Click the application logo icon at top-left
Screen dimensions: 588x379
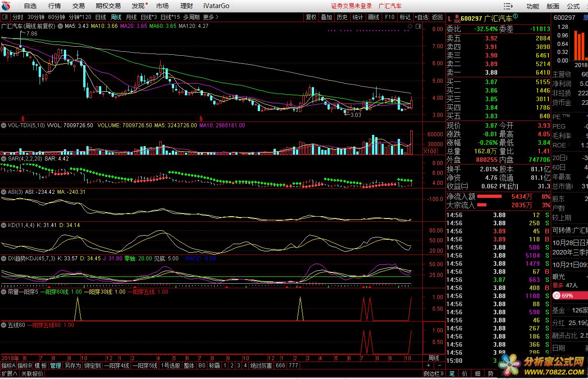5,6
